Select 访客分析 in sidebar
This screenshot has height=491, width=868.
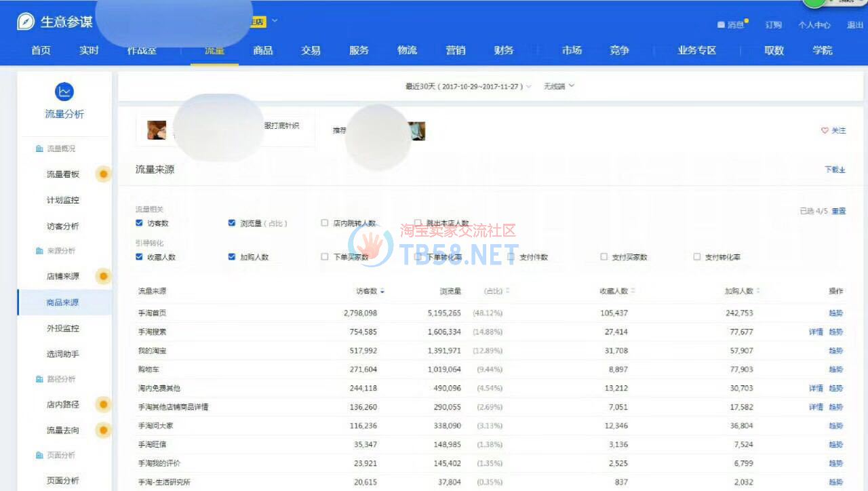click(x=63, y=227)
